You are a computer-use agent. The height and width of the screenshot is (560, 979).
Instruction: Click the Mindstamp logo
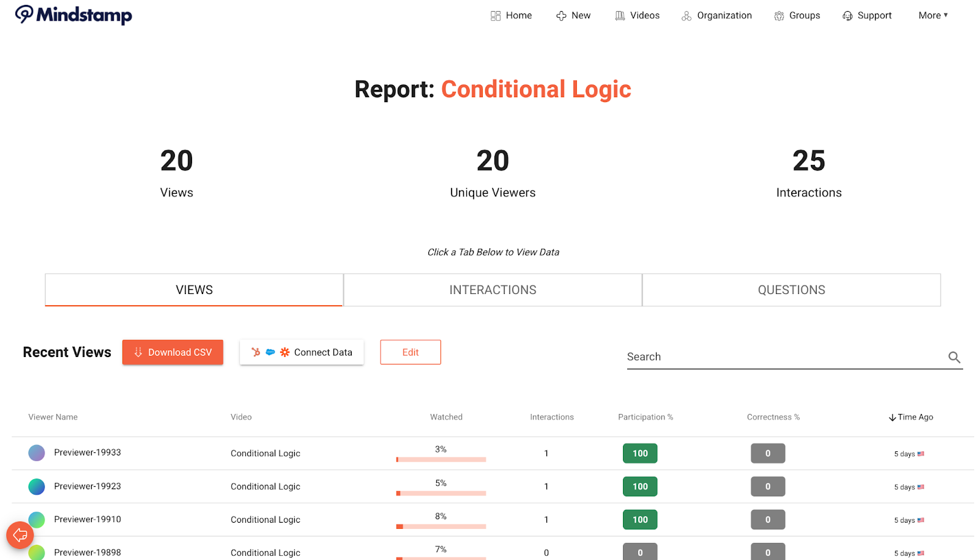point(73,15)
